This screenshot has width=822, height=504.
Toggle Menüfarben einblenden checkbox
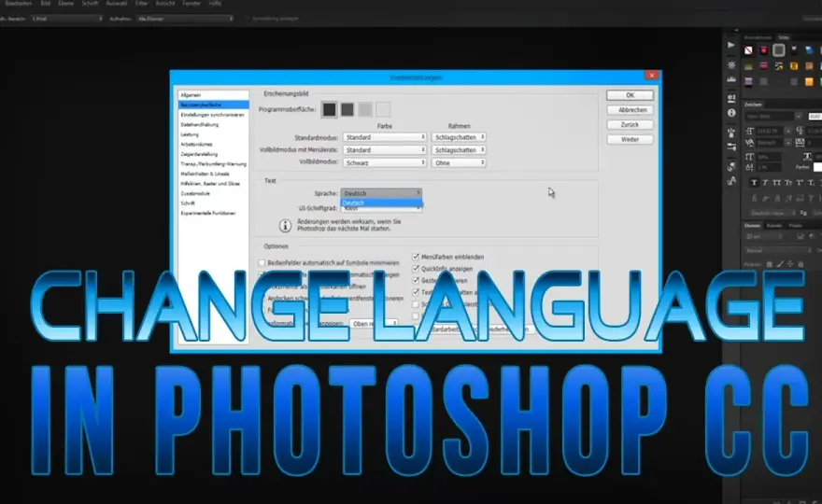(416, 257)
